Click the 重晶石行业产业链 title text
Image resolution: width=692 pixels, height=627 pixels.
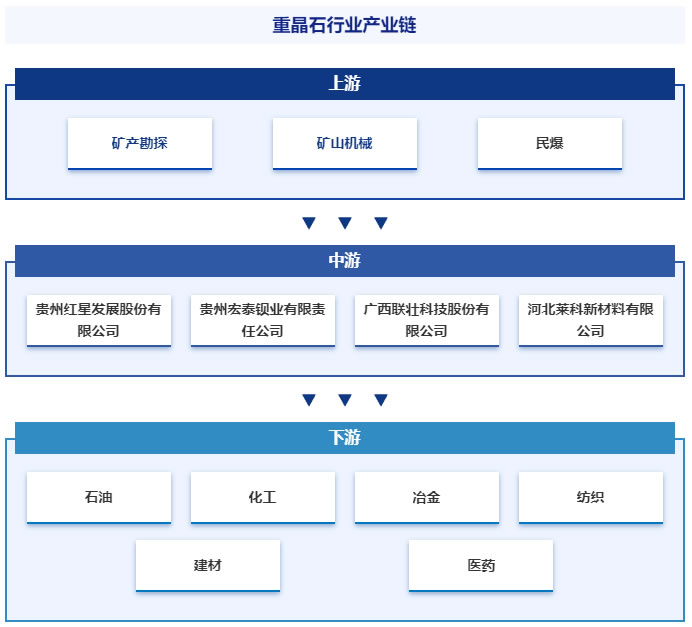click(344, 25)
